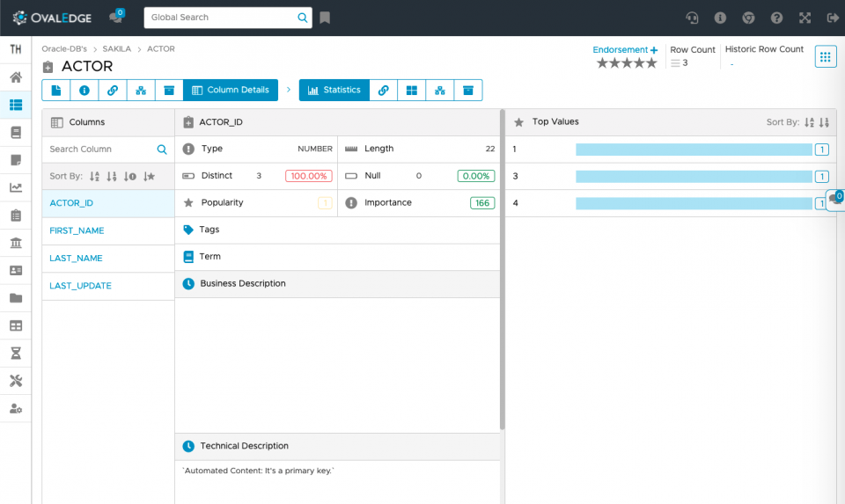The width and height of the screenshot is (845, 504).
Task: Open the headset support icon
Action: tap(692, 18)
